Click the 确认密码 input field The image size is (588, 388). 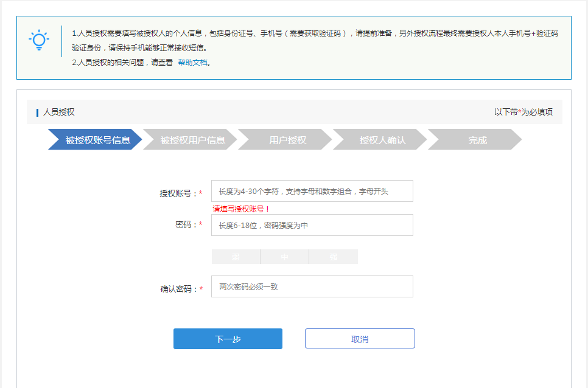coord(312,286)
